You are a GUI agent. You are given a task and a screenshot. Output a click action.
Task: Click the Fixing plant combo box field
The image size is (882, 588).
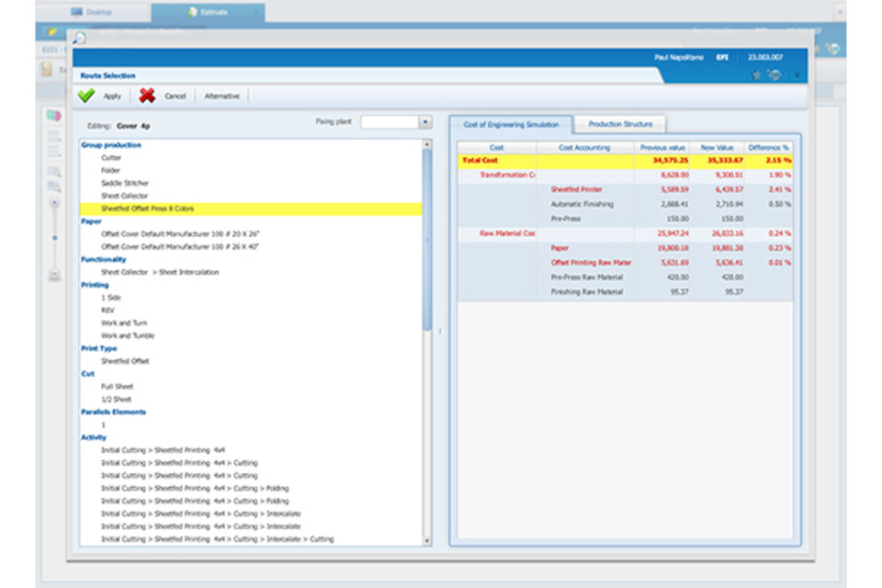point(389,121)
